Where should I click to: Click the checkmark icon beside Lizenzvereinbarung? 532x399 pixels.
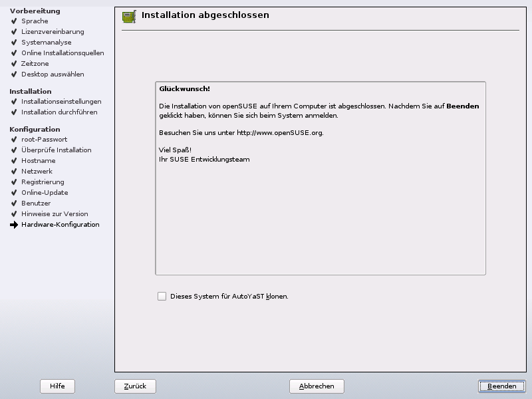point(14,31)
